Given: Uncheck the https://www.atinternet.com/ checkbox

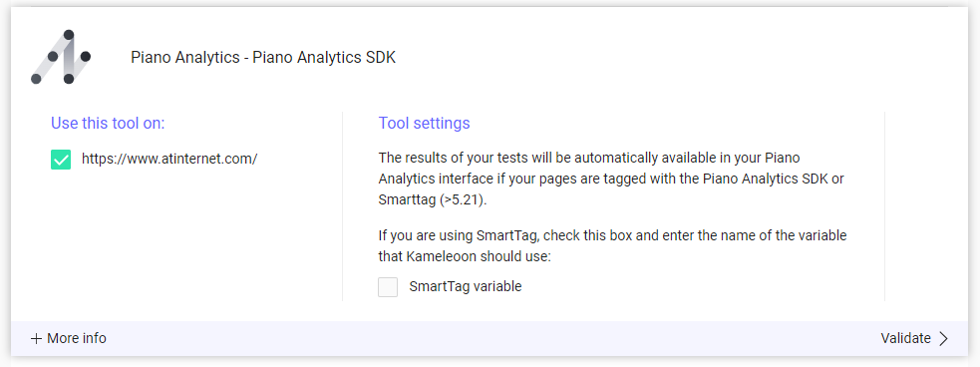Looking at the screenshot, I should point(61,160).
